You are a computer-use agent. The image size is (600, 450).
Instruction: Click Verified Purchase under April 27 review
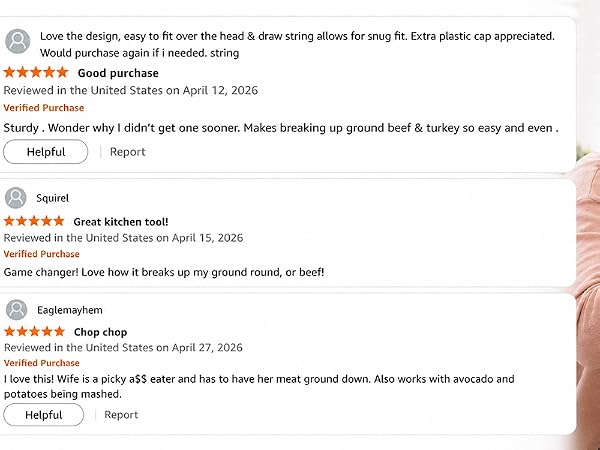(x=42, y=363)
